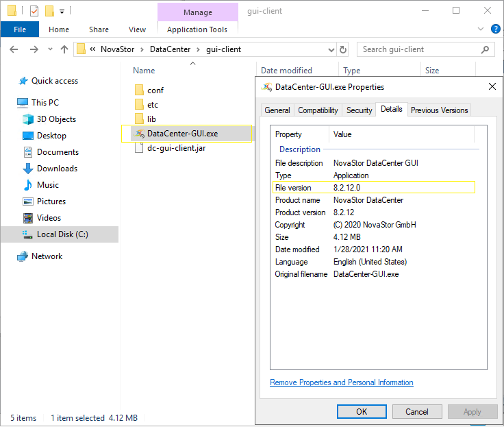504x427 pixels.
Task: Switch to the Compatibility tab
Action: [318, 110]
